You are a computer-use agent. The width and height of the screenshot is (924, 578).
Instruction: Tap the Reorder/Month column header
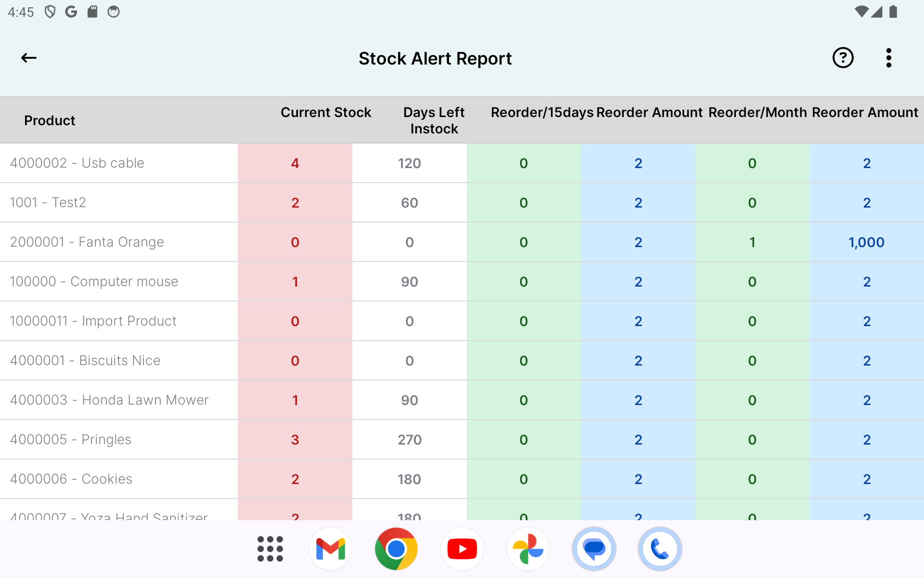[x=757, y=112]
